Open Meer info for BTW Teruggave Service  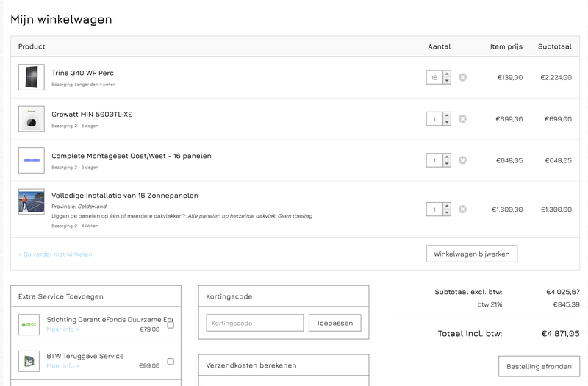(x=63, y=365)
